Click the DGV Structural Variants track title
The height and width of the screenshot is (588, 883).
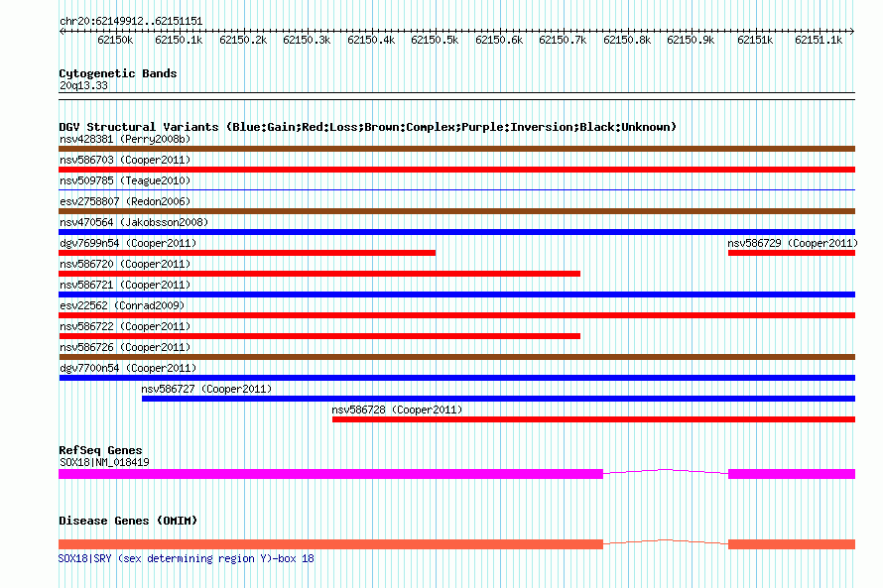[368, 127]
